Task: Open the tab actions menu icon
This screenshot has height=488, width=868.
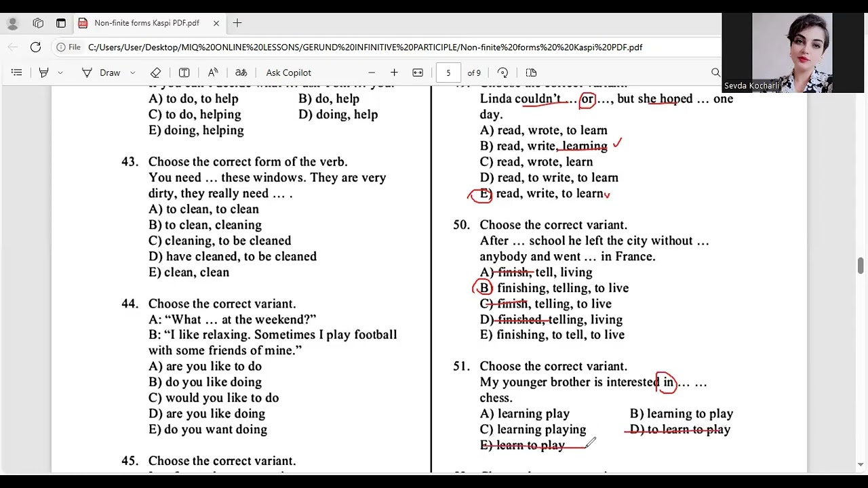Action: pos(61,23)
